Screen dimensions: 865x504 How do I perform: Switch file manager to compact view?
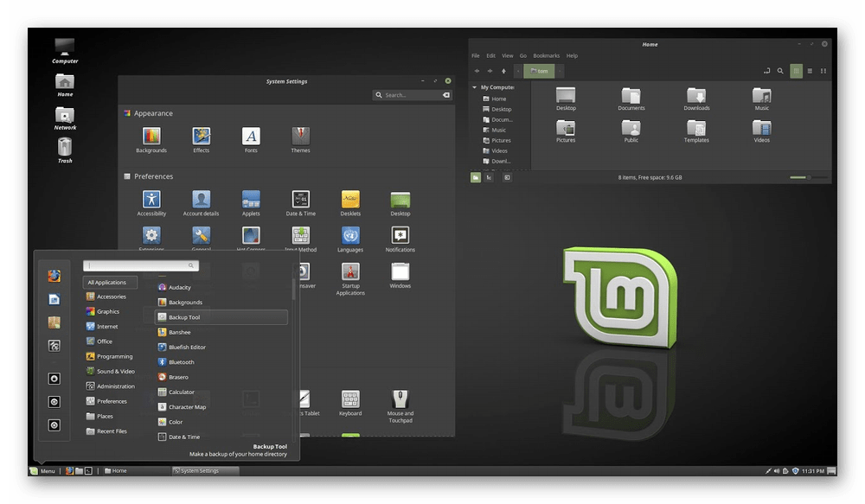click(x=823, y=71)
